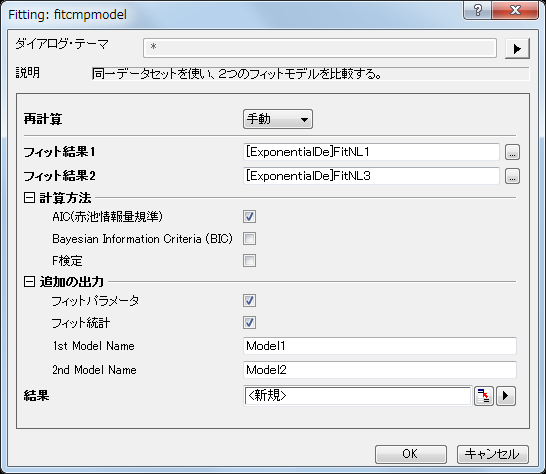Toggle フィットパラメータ checkbox
This screenshot has height=474, width=546.
[249, 301]
